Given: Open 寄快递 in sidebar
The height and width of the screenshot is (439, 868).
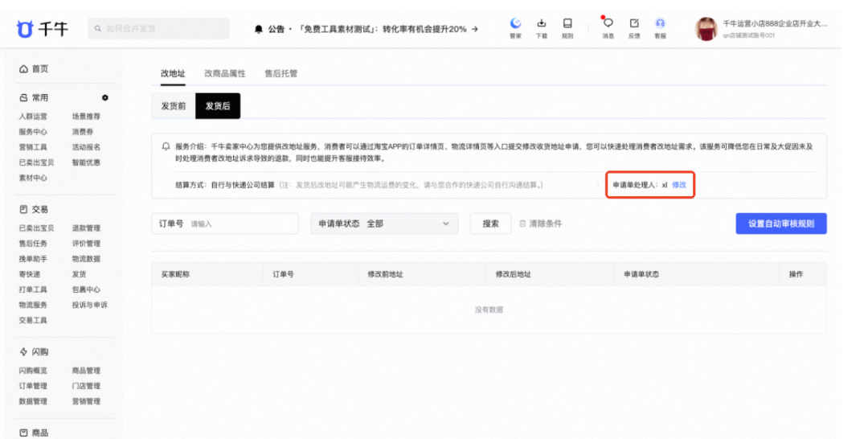Looking at the screenshot, I should (x=30, y=274).
